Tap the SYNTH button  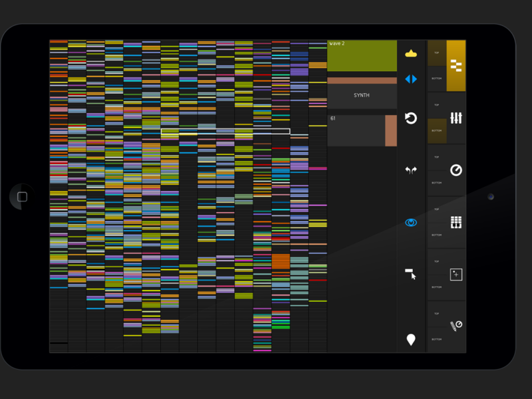(362, 96)
